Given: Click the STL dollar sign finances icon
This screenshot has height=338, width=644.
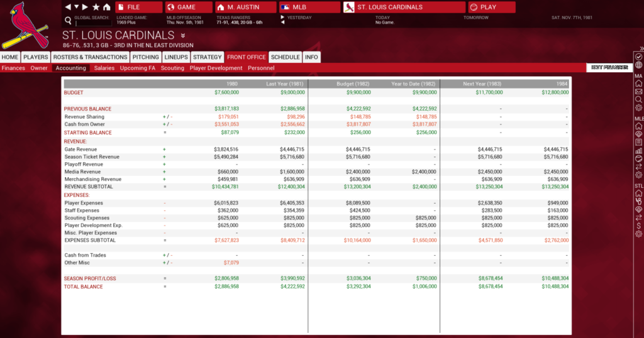Looking at the screenshot, I should pos(638,225).
